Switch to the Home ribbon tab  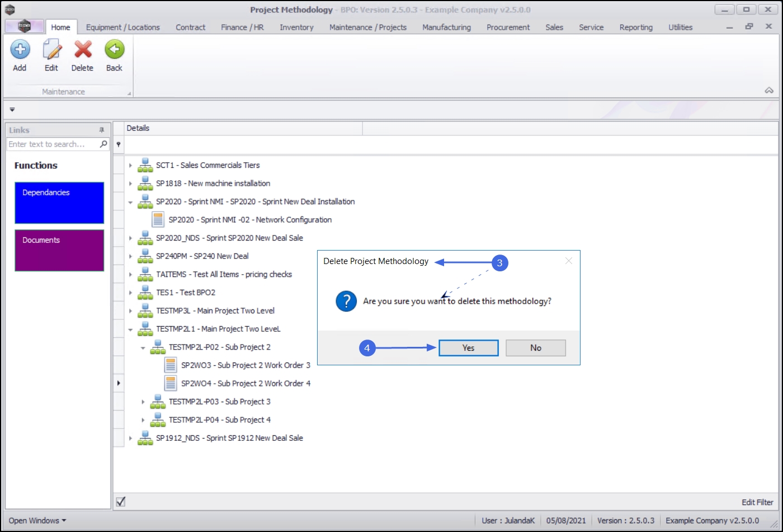[61, 27]
